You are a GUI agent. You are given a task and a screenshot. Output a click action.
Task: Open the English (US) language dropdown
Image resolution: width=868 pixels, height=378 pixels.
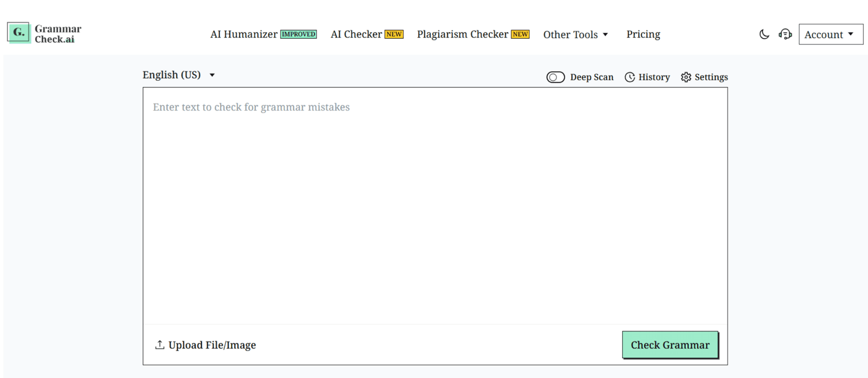tap(179, 75)
